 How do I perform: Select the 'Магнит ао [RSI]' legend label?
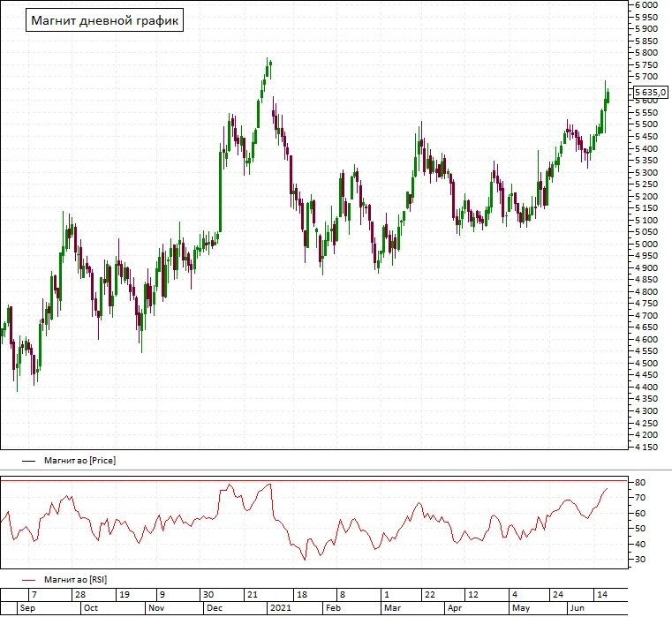75,580
